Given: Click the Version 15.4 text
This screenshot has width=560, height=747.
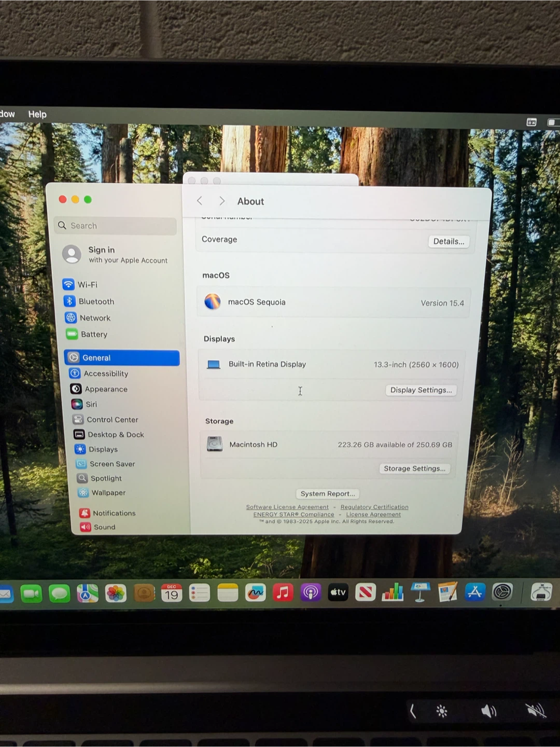Looking at the screenshot, I should (442, 303).
